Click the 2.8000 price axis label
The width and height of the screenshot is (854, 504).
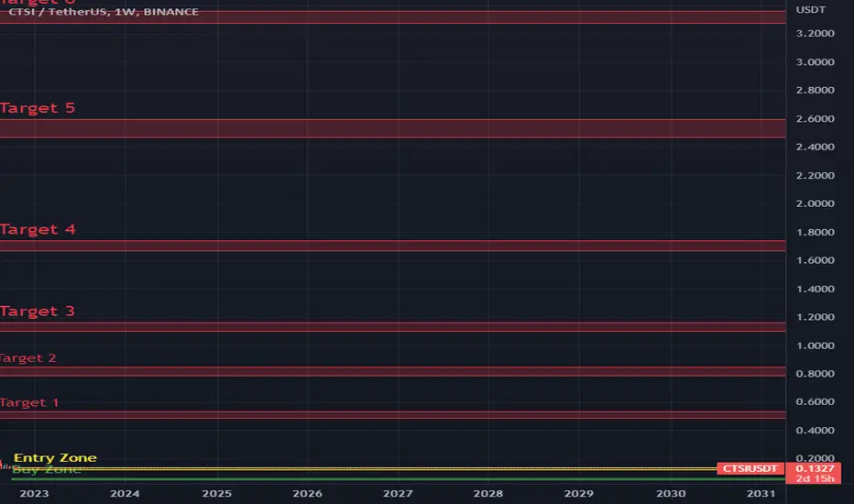(815, 90)
